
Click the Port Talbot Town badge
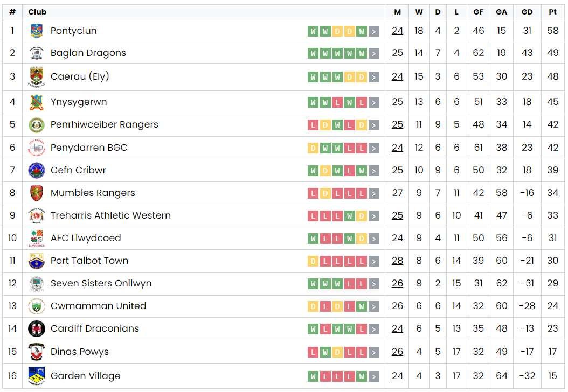(37, 261)
